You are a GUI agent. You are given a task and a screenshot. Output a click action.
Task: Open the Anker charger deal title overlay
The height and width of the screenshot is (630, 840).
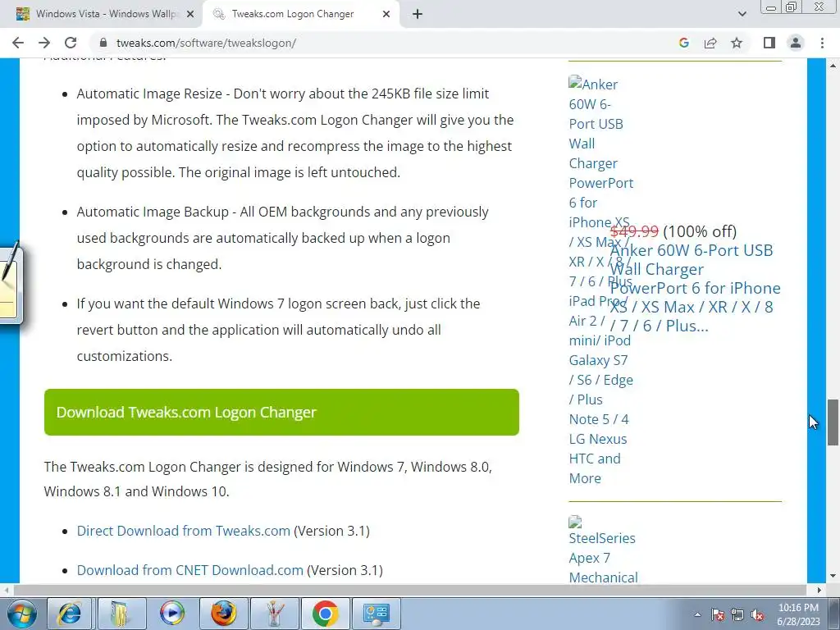[x=695, y=288]
